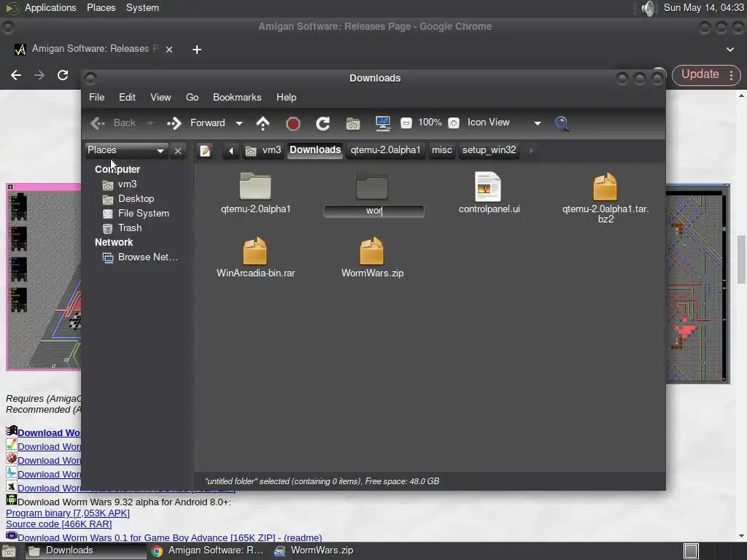Open the Back history dropdown arrow

coord(150,123)
